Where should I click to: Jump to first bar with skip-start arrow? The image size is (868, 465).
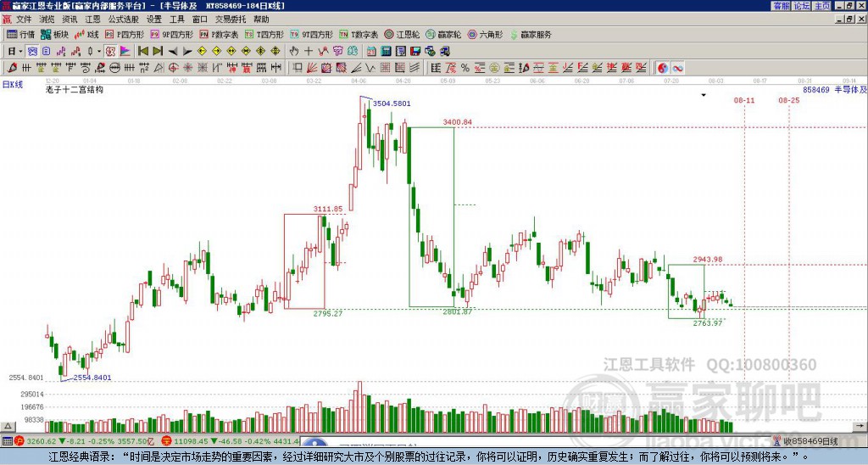142,52
